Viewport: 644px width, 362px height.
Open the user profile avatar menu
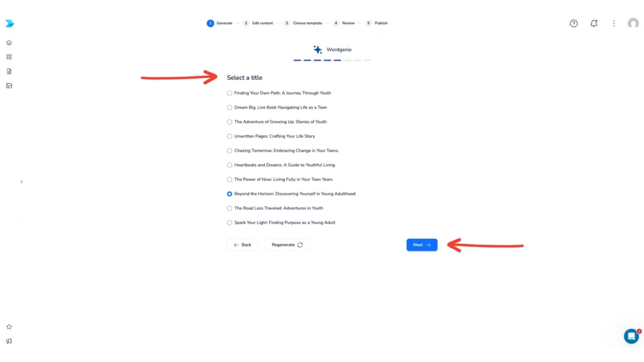pos(633,23)
